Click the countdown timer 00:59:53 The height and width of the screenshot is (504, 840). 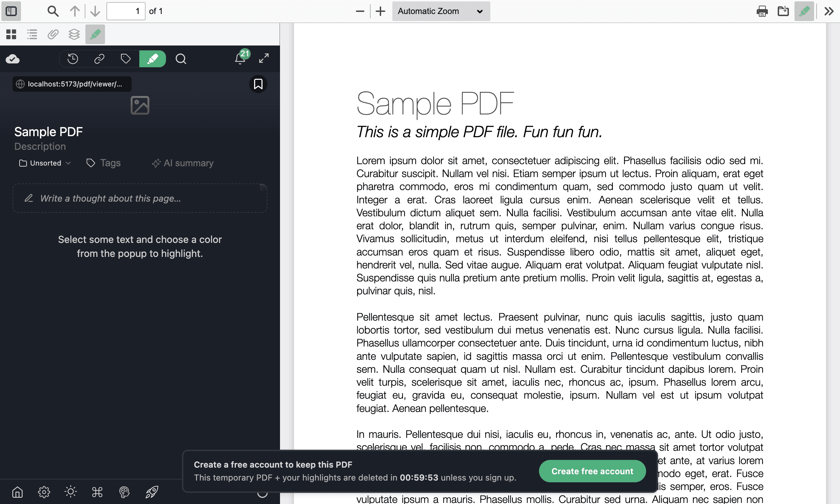[419, 478]
